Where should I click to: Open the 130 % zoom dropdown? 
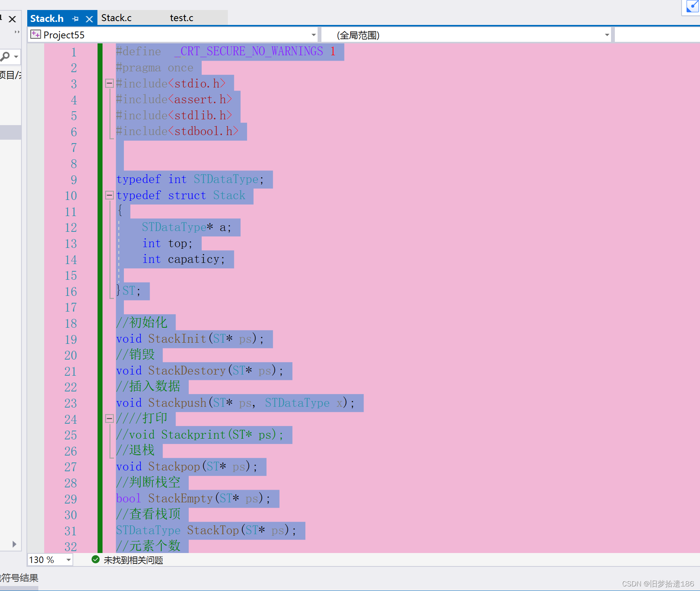68,560
